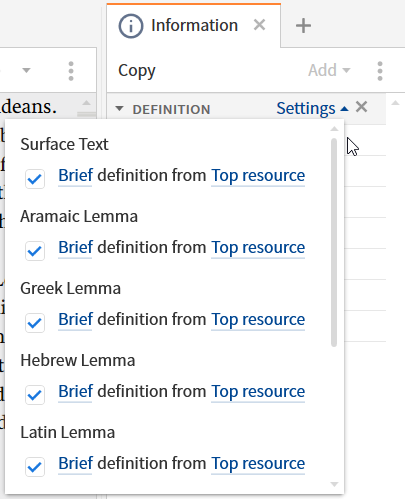Click Information panel scroll up arrow
Screen dimensions: 405x499
coord(395,103)
